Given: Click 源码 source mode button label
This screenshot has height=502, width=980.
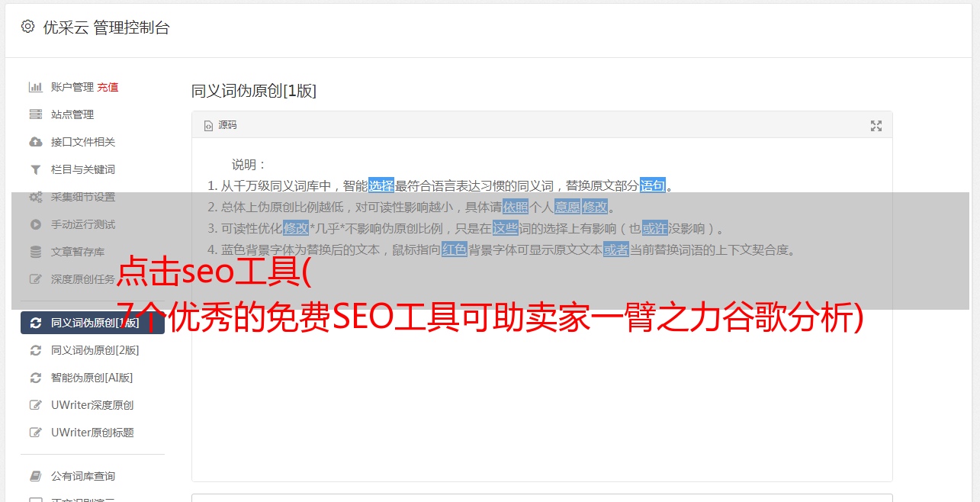Looking at the screenshot, I should point(227,125).
